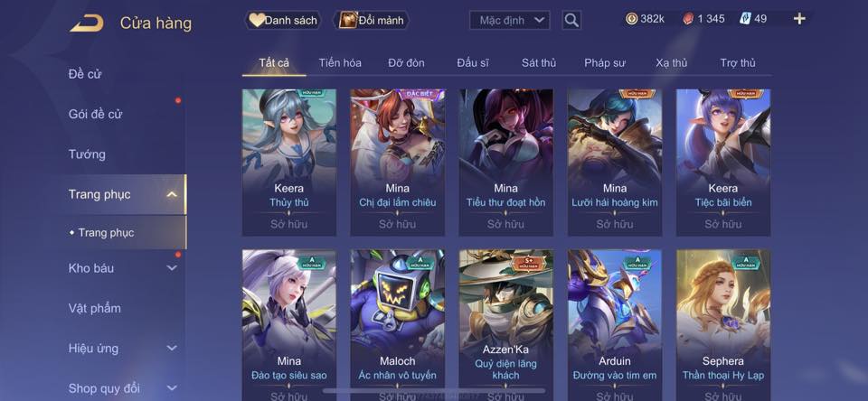The image size is (868, 401).
Task: Expand the Hiệu ứng sidebar section
Action: click(x=172, y=349)
